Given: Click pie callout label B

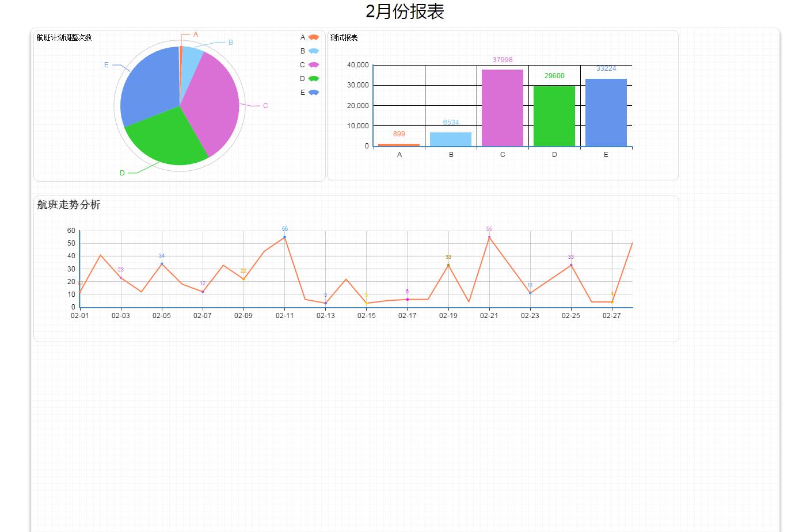Looking at the screenshot, I should tap(231, 43).
